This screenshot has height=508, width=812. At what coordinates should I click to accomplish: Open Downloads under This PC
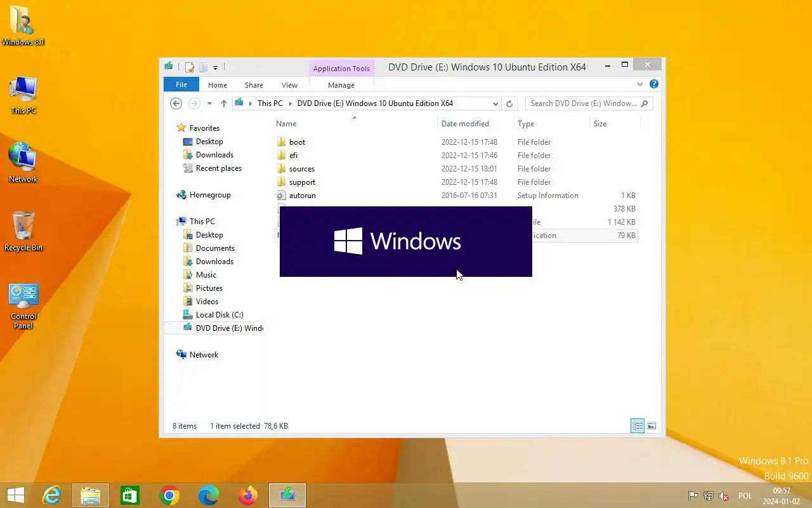tap(214, 262)
